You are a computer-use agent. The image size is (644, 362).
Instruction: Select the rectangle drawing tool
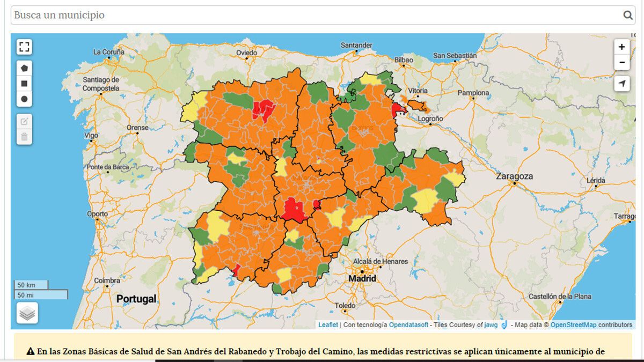tap(24, 84)
